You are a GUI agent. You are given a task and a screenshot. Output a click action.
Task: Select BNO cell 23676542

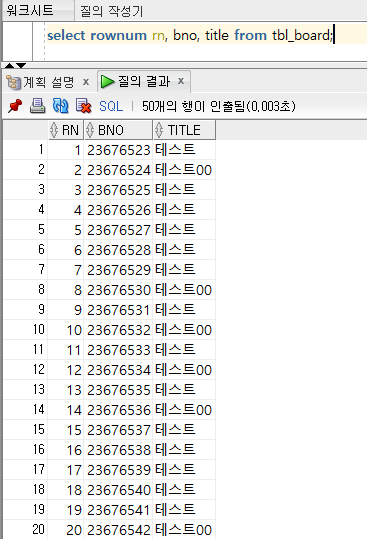(118, 530)
